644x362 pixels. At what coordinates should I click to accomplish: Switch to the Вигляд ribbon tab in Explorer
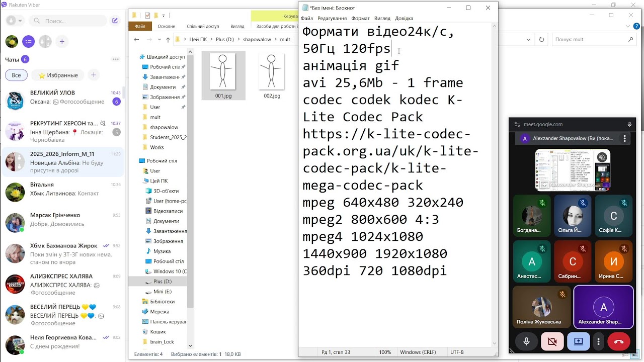[237, 26]
